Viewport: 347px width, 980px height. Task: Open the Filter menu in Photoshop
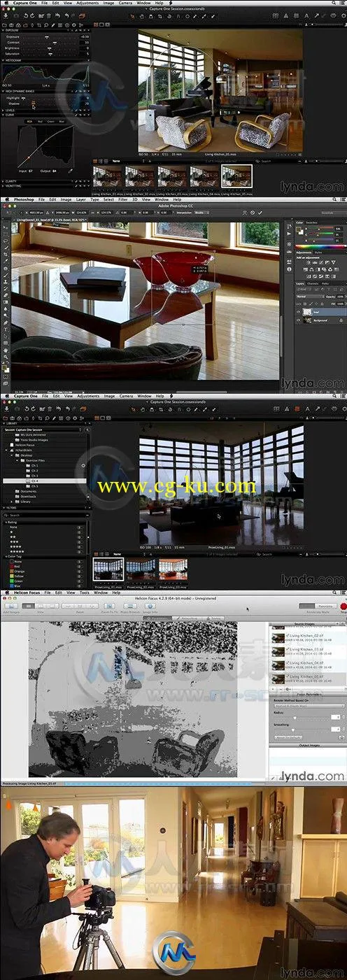click(123, 199)
